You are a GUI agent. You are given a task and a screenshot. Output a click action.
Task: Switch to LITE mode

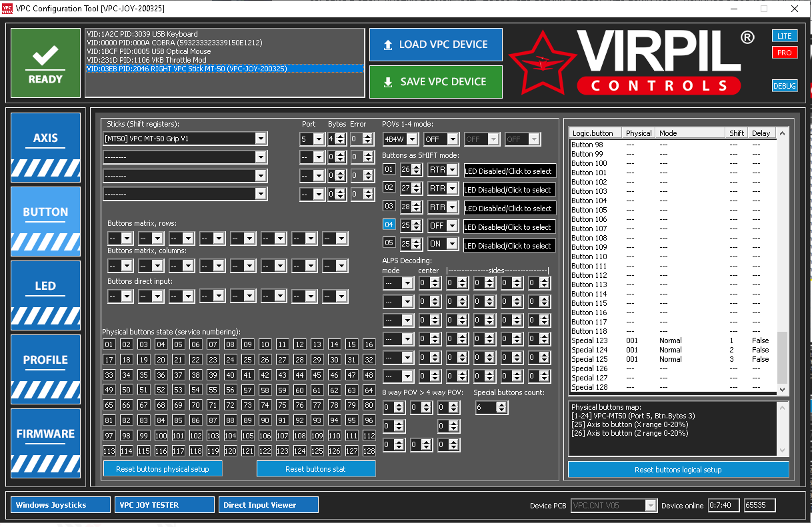[785, 36]
